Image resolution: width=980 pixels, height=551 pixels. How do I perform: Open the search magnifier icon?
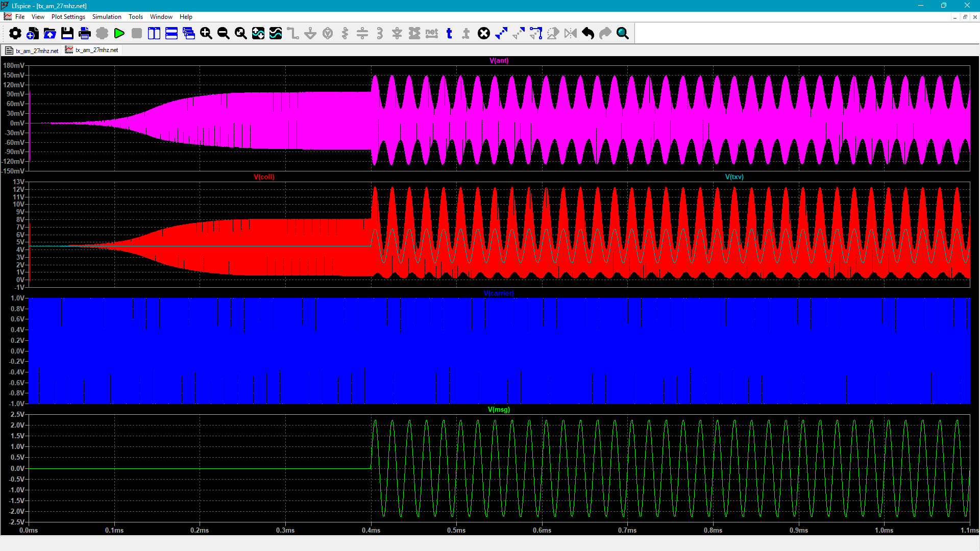(x=623, y=34)
